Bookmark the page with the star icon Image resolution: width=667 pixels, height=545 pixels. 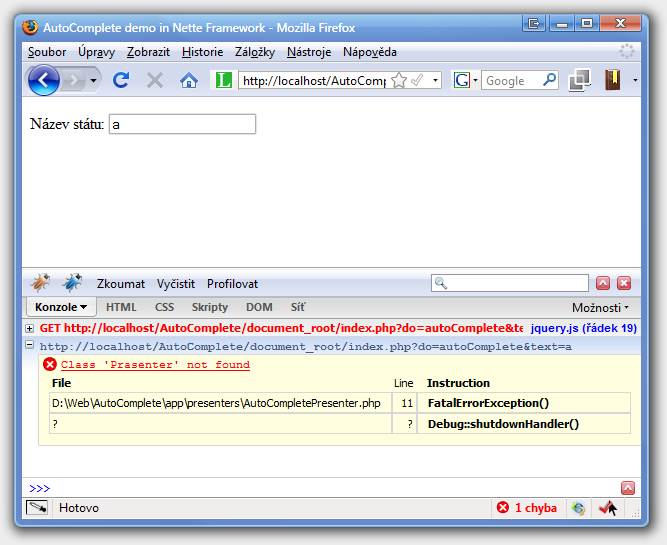[x=399, y=80]
